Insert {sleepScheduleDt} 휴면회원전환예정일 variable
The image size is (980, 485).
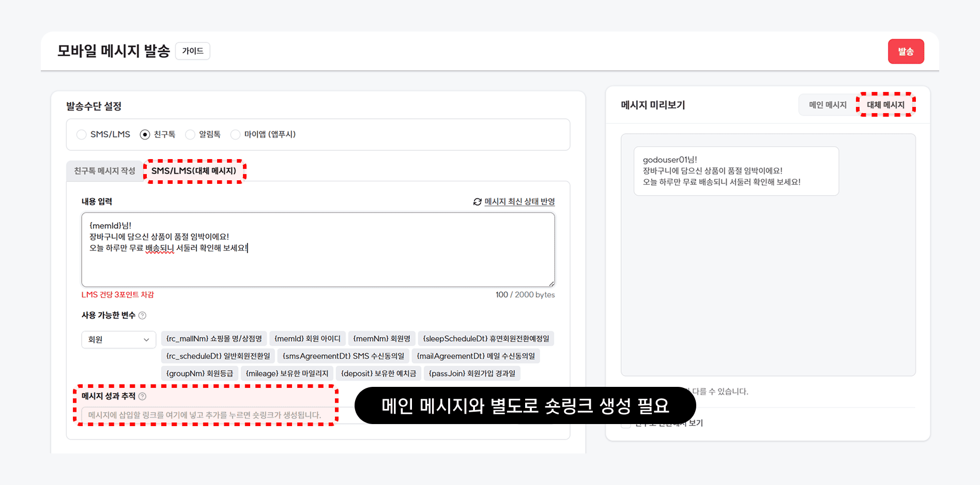tap(486, 339)
